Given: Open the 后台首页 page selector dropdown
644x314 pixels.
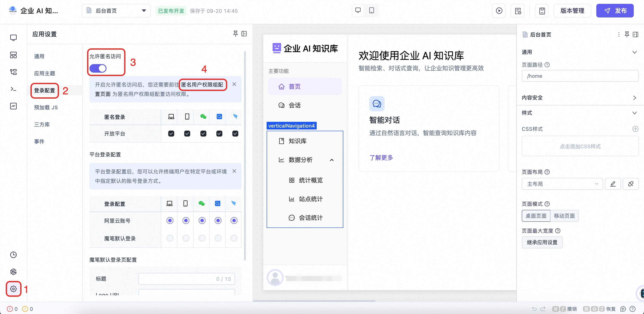Looking at the screenshot, I should pyautogui.click(x=116, y=11).
